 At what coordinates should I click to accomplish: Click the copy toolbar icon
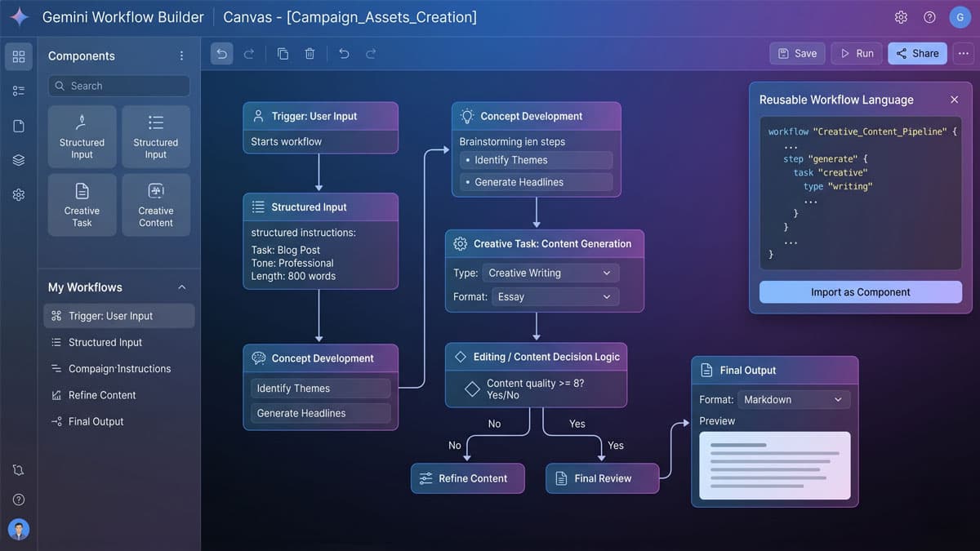tap(283, 53)
